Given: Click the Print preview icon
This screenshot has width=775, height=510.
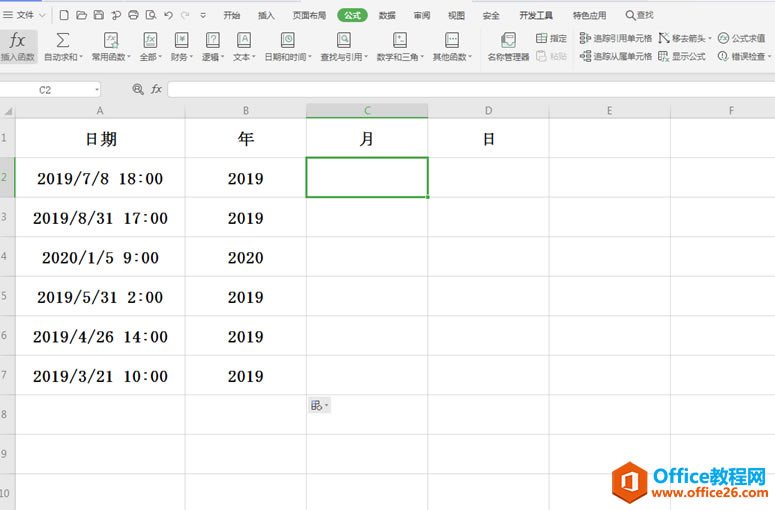Looking at the screenshot, I should coord(151,15).
